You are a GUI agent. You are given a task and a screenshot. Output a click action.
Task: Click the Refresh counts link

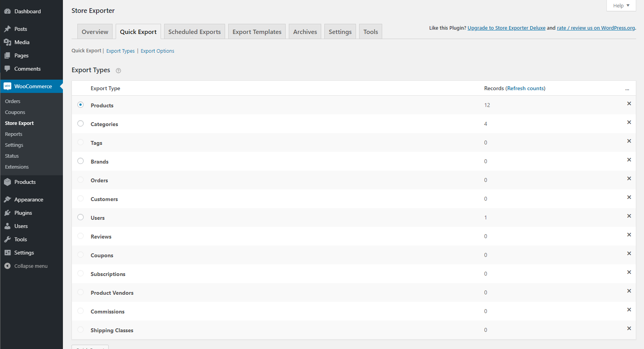526,88
